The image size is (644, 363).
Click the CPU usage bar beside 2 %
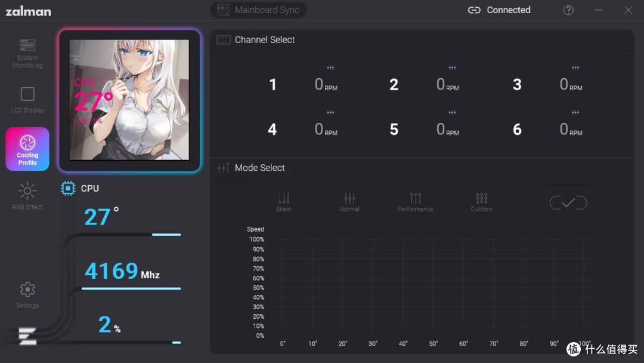click(177, 343)
